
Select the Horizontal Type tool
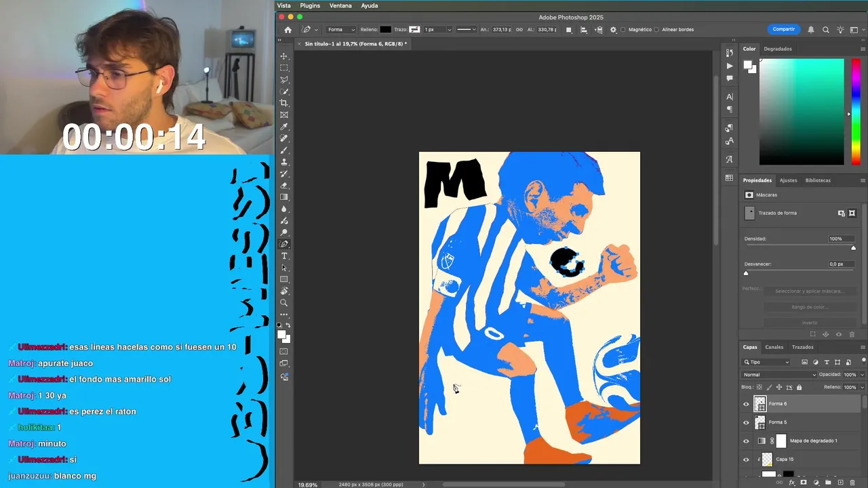(284, 256)
